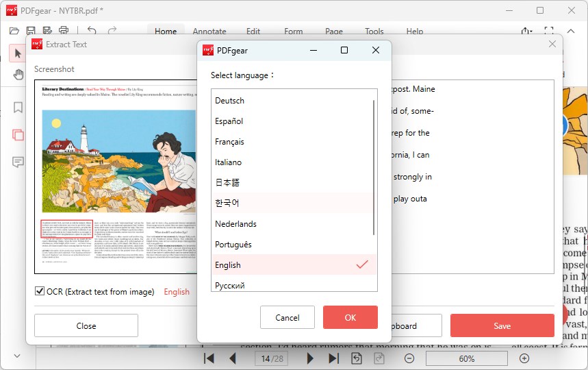Close the Extract Text dialog
Screen dimensions: 588x370
pos(552,45)
